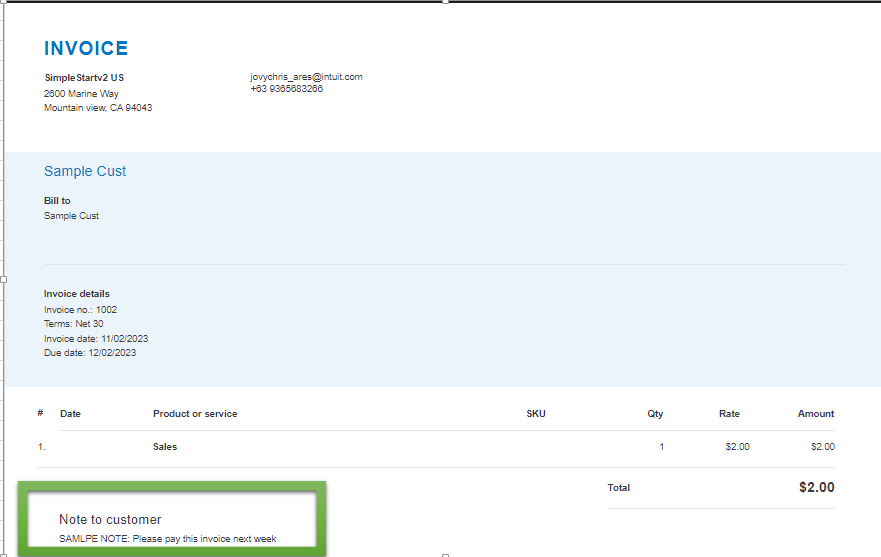This screenshot has width=881, height=557.
Task: Click Product or service column header
Action: tap(195, 414)
